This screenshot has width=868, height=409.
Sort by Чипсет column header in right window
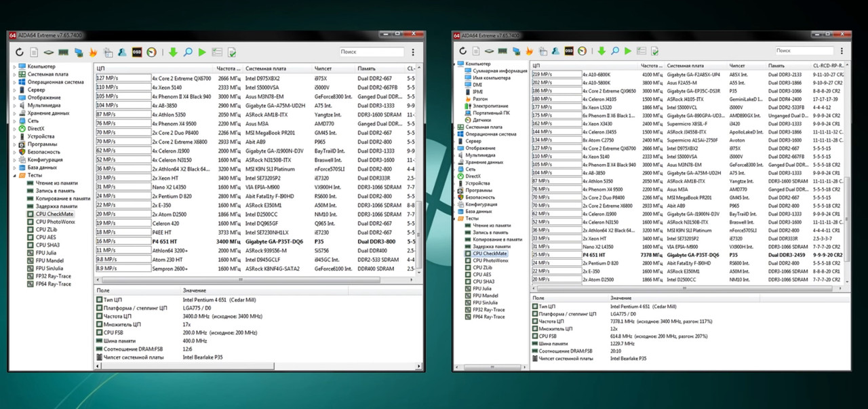pos(747,65)
